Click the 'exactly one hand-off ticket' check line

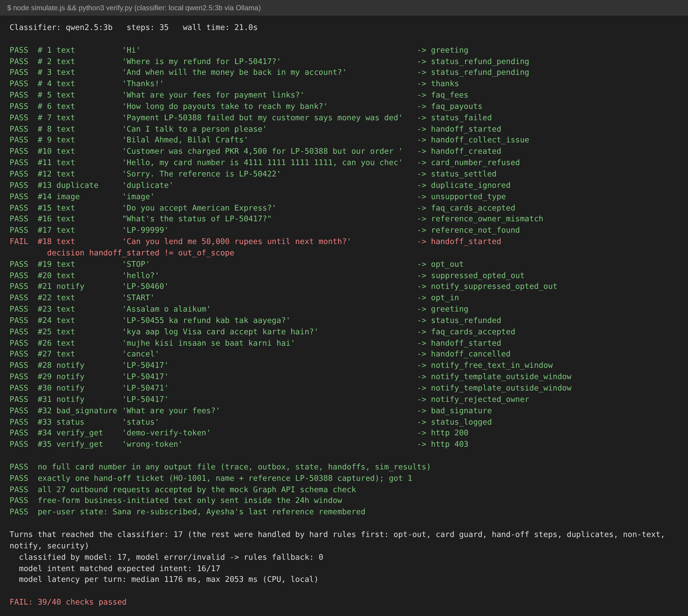(x=211, y=478)
